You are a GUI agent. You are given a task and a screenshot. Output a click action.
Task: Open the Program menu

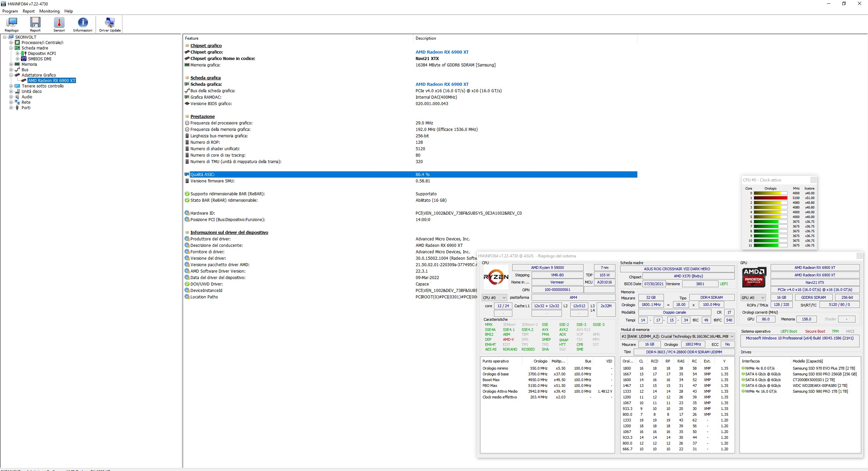10,11
